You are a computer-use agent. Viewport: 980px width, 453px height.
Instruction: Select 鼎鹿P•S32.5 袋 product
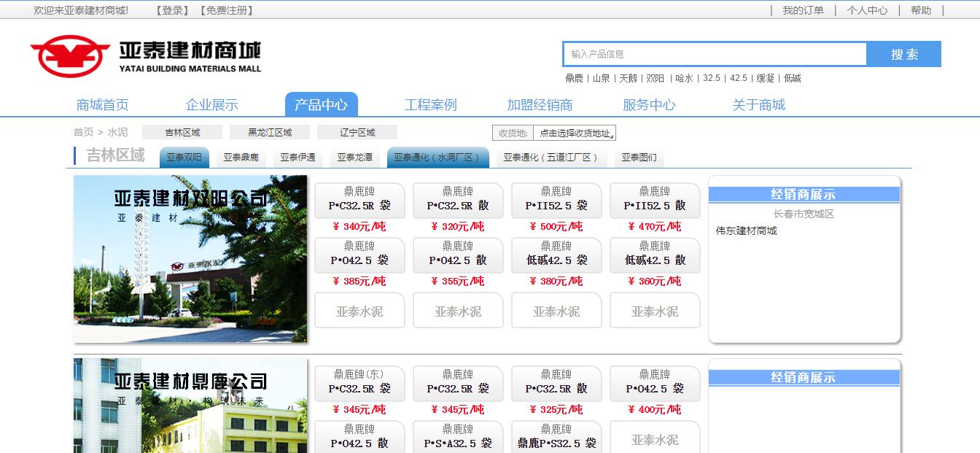[x=556, y=437]
